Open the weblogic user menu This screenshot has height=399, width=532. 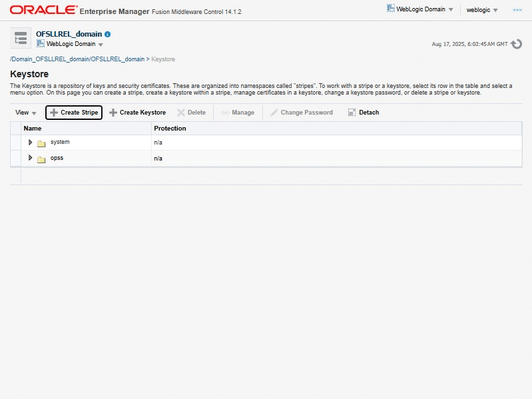[x=482, y=10]
